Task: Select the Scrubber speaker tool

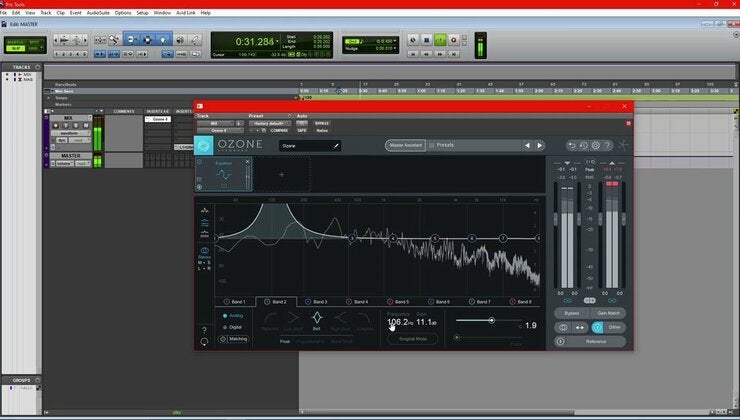Action: pos(180,40)
